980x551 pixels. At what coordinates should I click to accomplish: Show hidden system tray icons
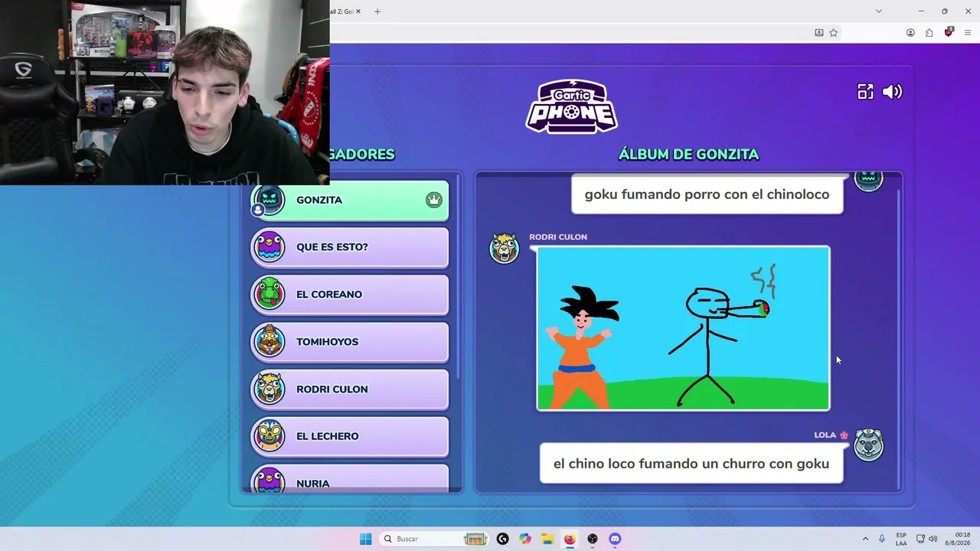(865, 539)
